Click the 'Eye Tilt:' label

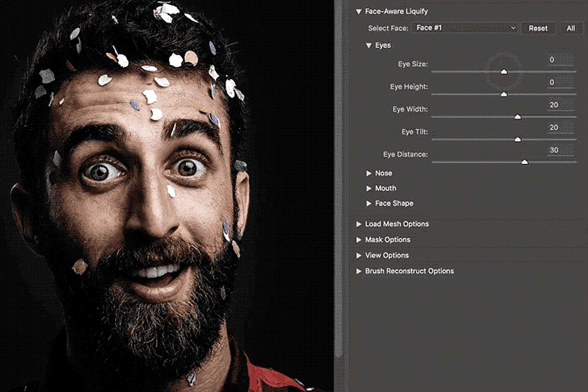click(415, 132)
